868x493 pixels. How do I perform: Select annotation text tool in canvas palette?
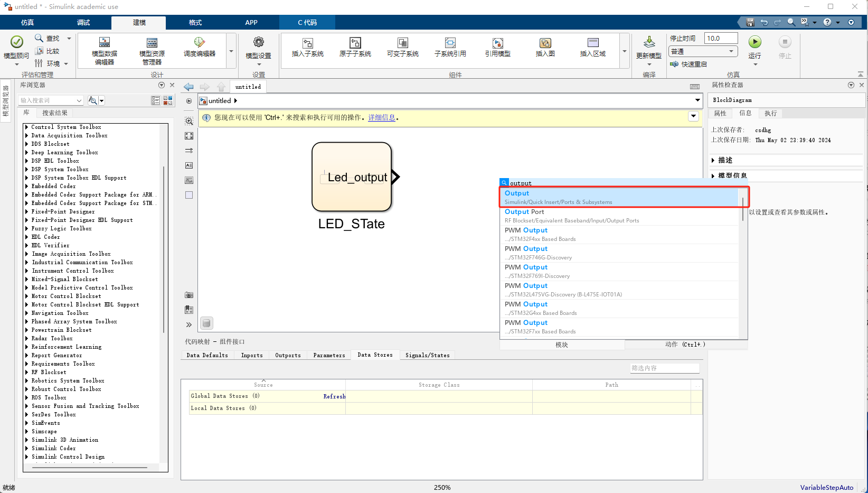[x=189, y=165]
